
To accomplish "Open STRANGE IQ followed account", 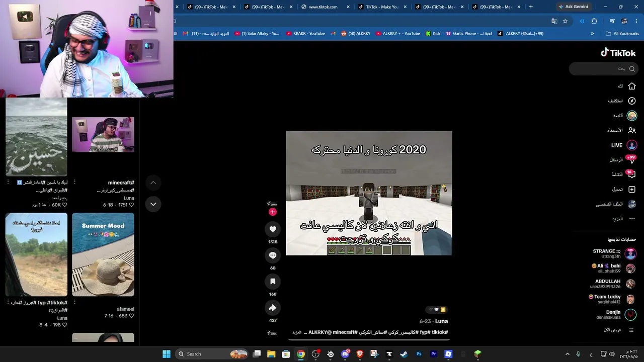I will (x=614, y=253).
